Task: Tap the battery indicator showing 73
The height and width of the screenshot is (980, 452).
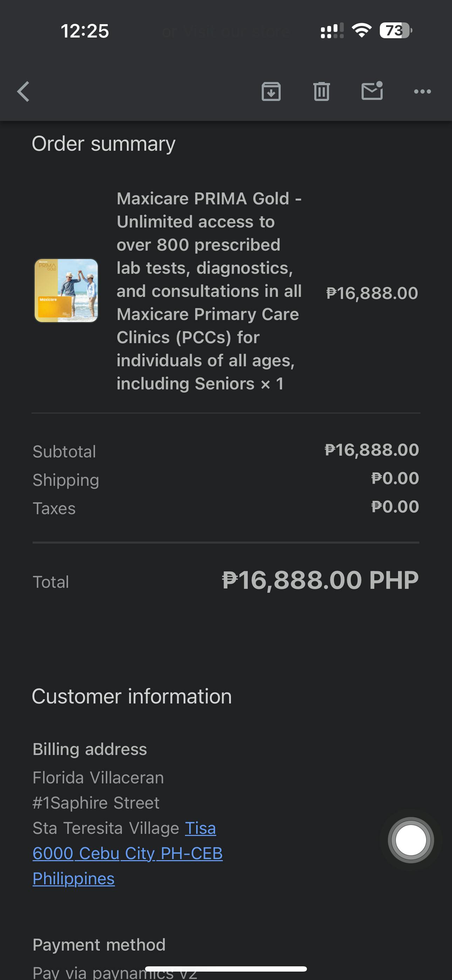Action: point(395,30)
